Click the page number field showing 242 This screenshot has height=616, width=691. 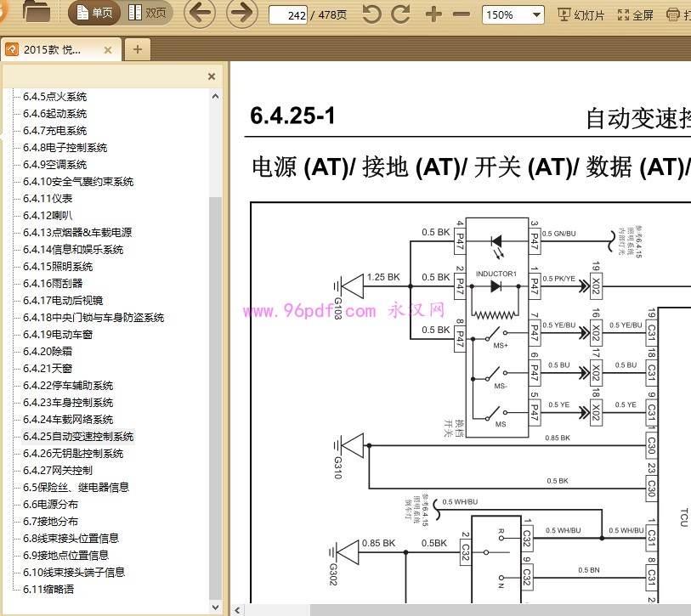point(288,15)
